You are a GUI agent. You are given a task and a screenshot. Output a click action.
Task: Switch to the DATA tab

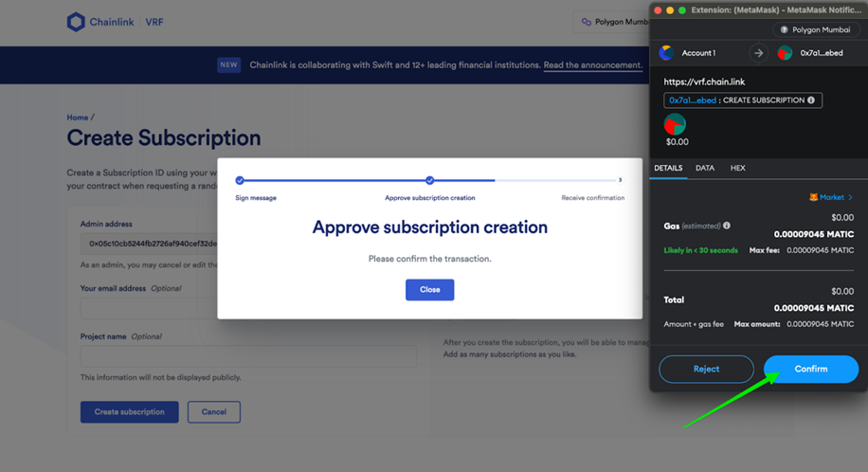tap(705, 168)
